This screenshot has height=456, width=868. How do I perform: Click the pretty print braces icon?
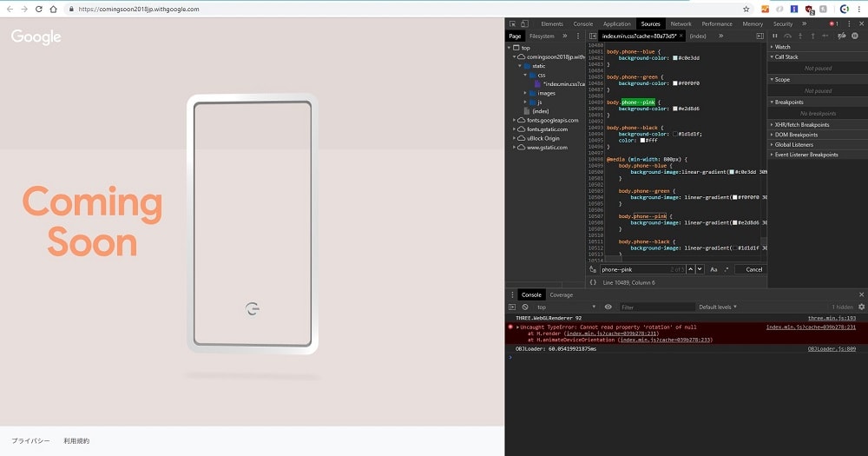593,282
